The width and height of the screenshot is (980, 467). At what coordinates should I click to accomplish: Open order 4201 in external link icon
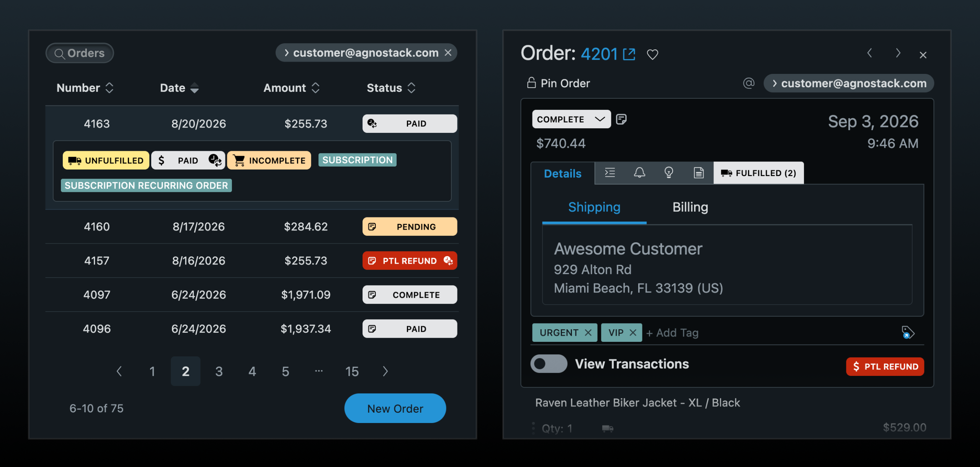pos(629,54)
